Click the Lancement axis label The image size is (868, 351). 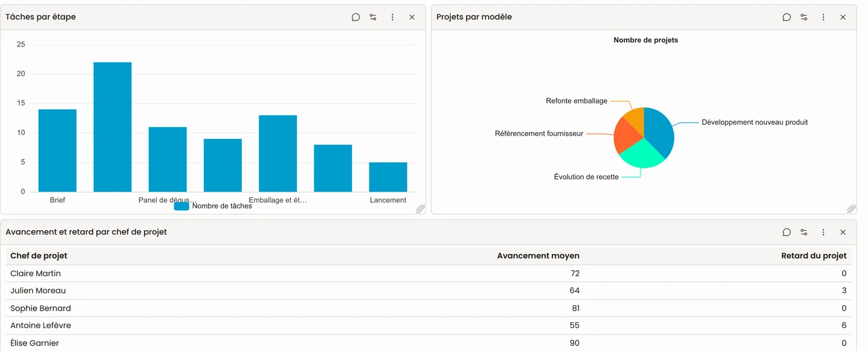click(388, 200)
